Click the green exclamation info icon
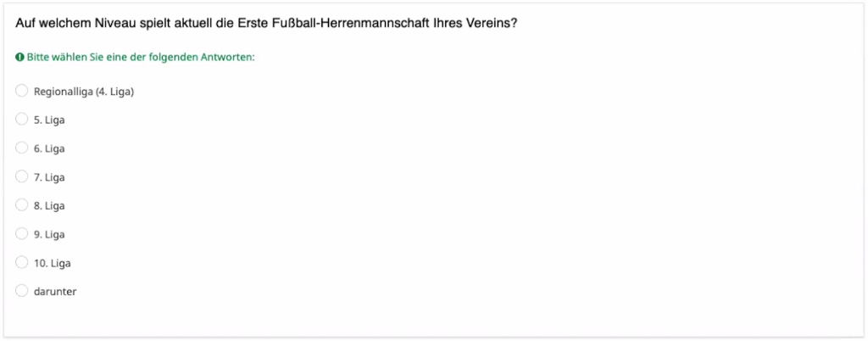868x341 pixels. (x=20, y=57)
